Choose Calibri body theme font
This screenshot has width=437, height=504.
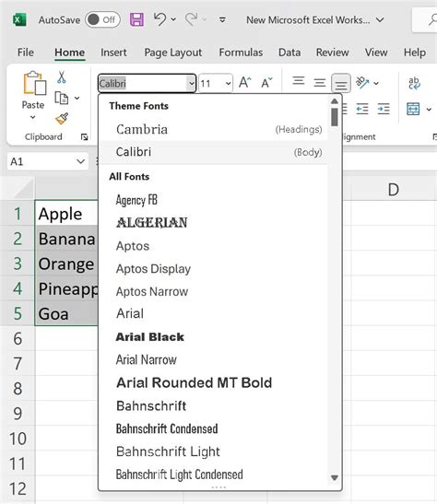[213, 152]
